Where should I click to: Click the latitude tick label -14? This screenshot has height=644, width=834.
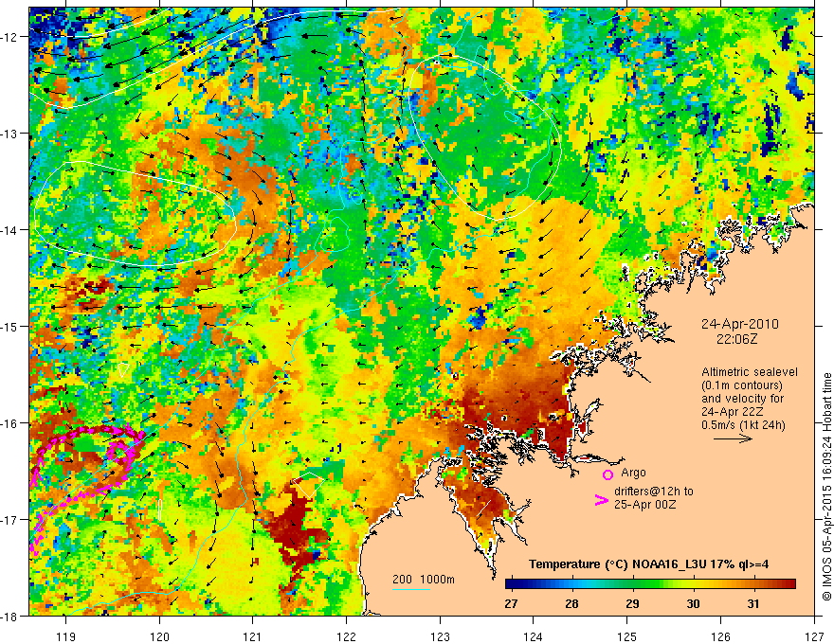[x=10, y=230]
